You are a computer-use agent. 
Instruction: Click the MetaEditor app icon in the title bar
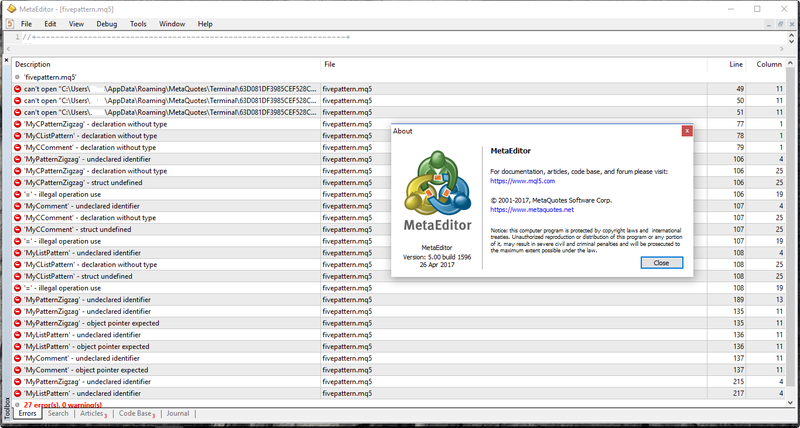11,9
